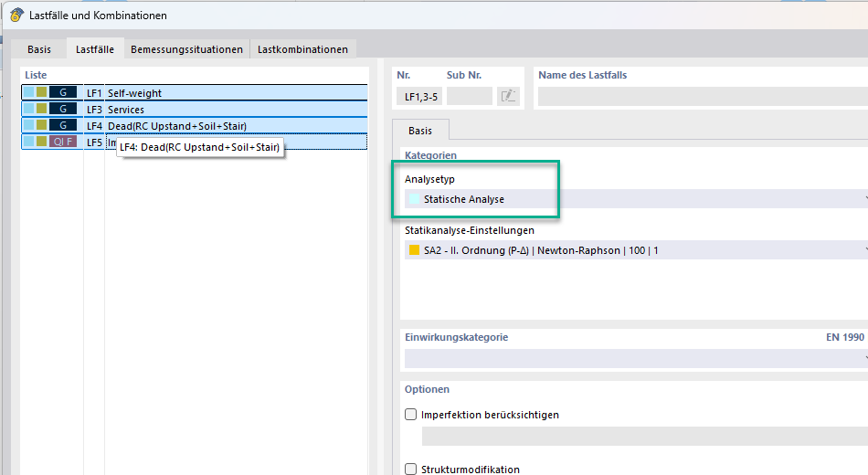The width and height of the screenshot is (868, 475).
Task: Click the Lastfälle und Kombinationen window icon
Action: [x=17, y=15]
